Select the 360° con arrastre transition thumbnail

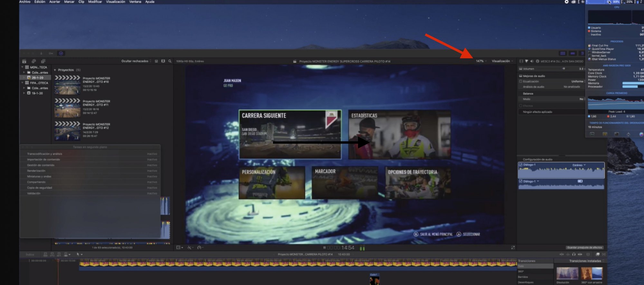point(592,273)
